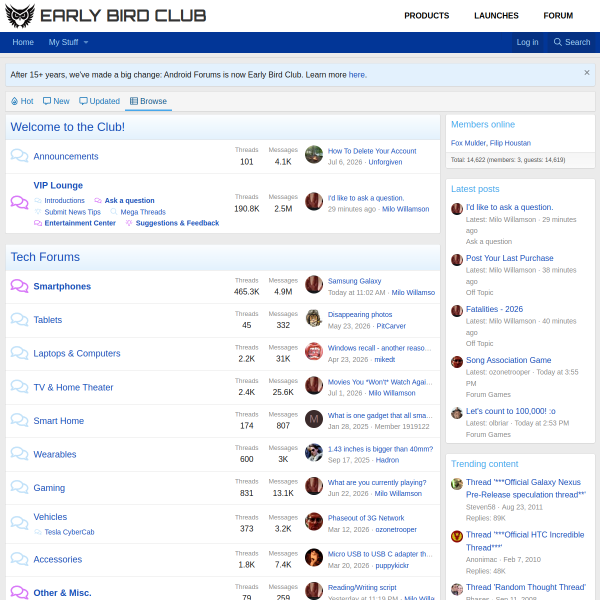Click avatar beside Disappearing photos post
This screenshot has height=600, width=600.
(314, 318)
